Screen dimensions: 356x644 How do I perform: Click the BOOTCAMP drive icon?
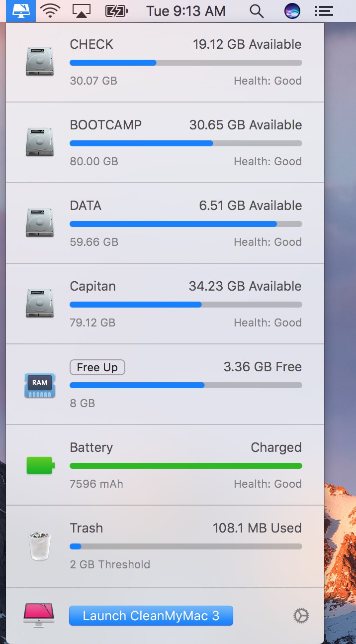pyautogui.click(x=40, y=142)
